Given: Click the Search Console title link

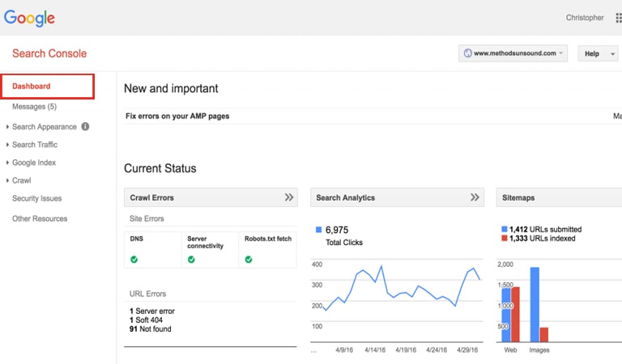Looking at the screenshot, I should pyautogui.click(x=49, y=53).
